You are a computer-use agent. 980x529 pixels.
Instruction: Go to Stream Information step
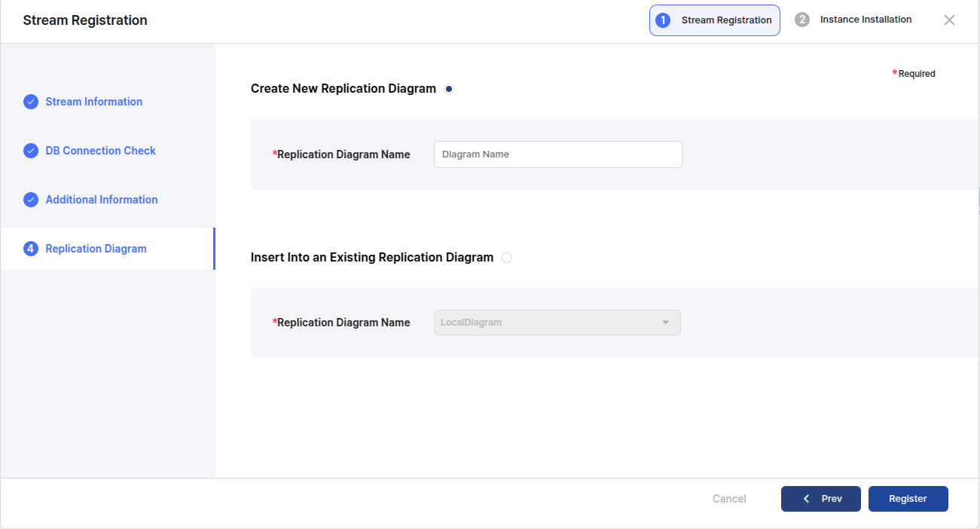(x=94, y=102)
